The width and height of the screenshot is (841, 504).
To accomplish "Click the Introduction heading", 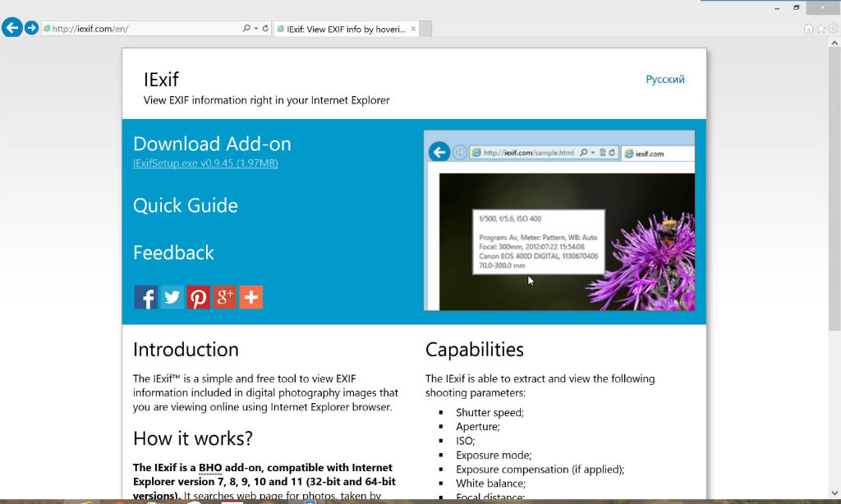I will click(x=186, y=350).
